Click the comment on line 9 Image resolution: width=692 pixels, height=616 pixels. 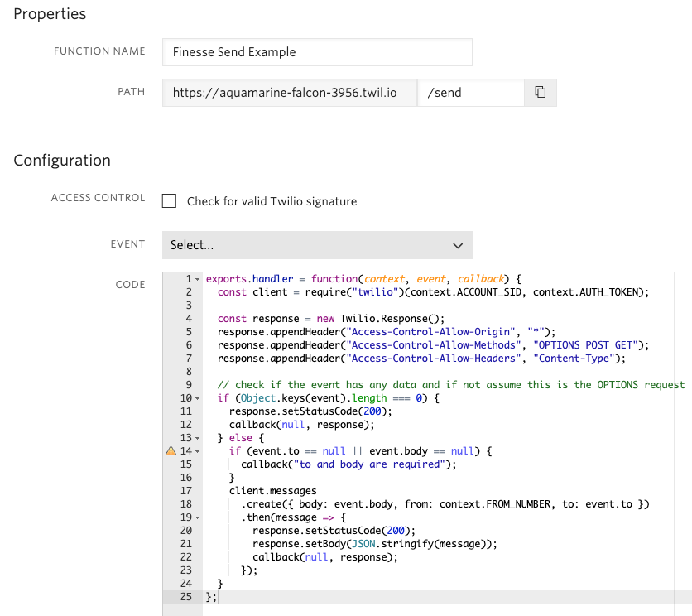450,385
